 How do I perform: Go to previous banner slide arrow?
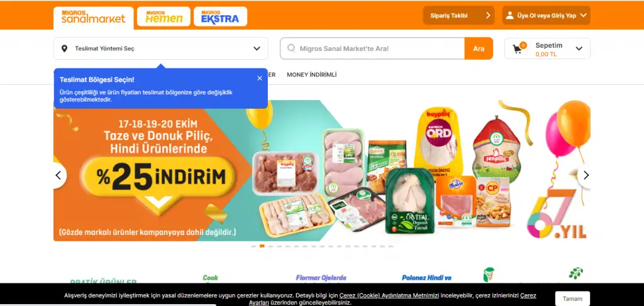[x=58, y=175]
